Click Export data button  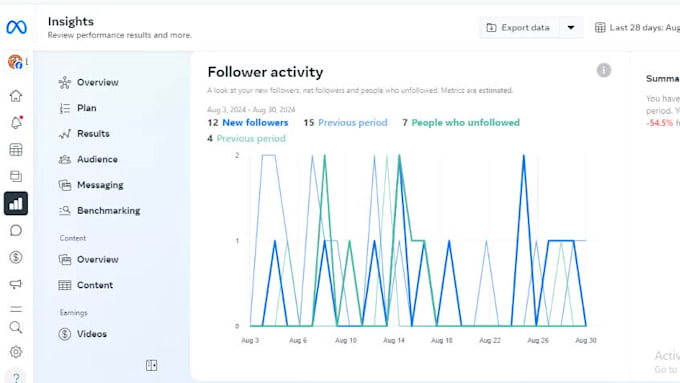(519, 28)
